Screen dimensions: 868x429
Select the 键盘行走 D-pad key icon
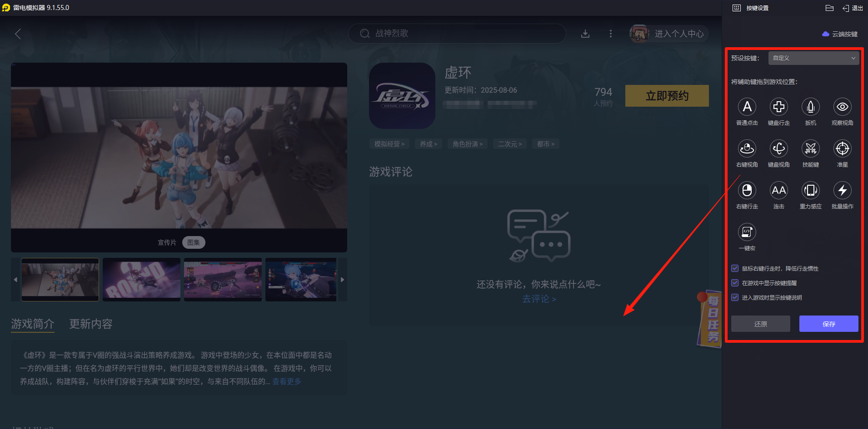(x=778, y=107)
